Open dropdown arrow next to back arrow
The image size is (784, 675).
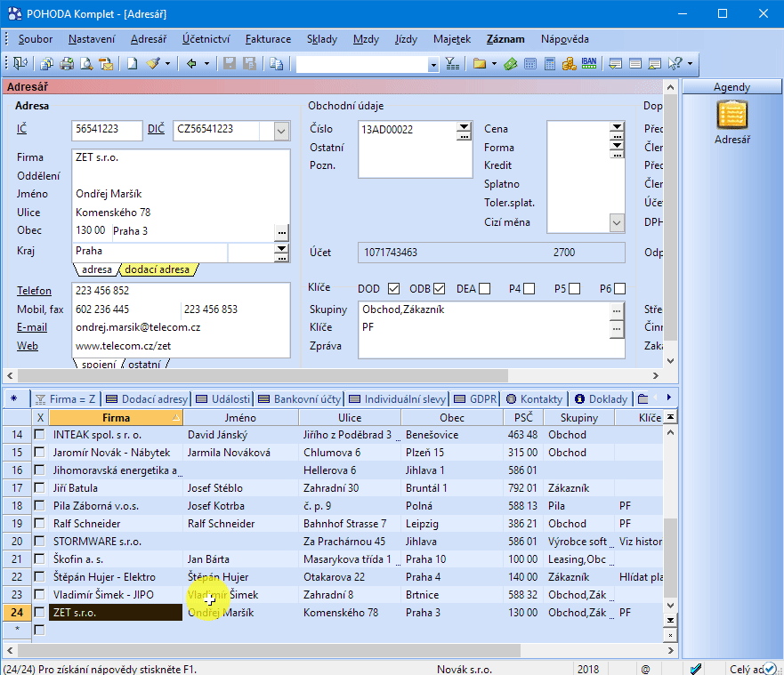pyautogui.click(x=206, y=63)
